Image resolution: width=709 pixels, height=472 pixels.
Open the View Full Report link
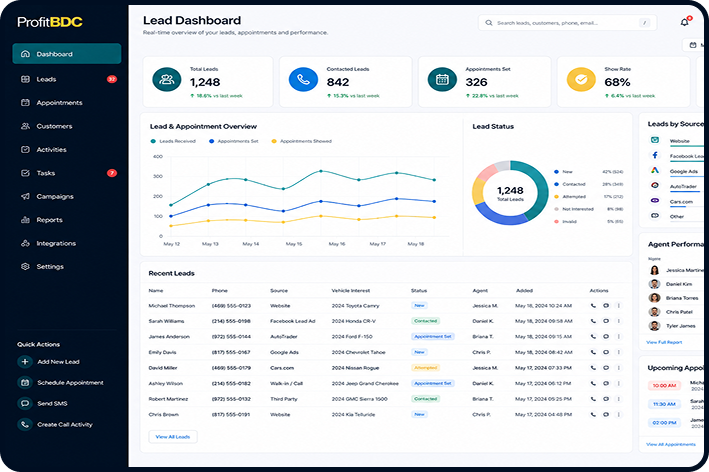[664, 342]
